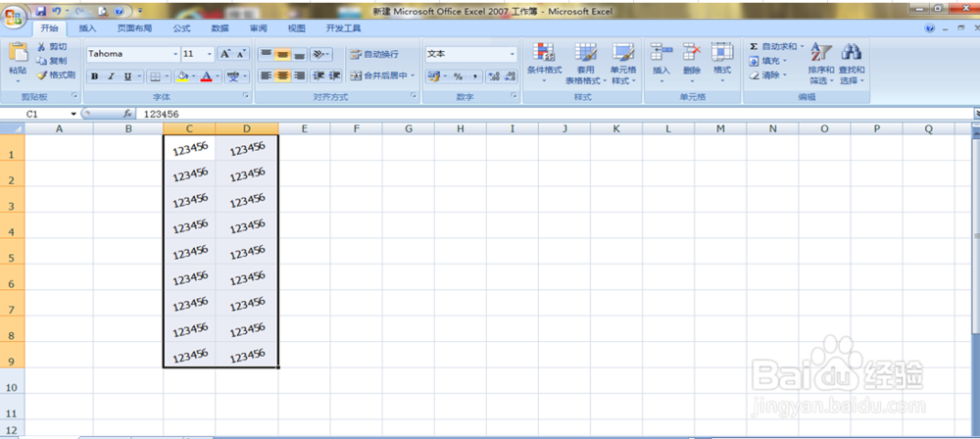Paste clipboard contents with 粘贴
The image size is (980, 439).
click(x=18, y=63)
